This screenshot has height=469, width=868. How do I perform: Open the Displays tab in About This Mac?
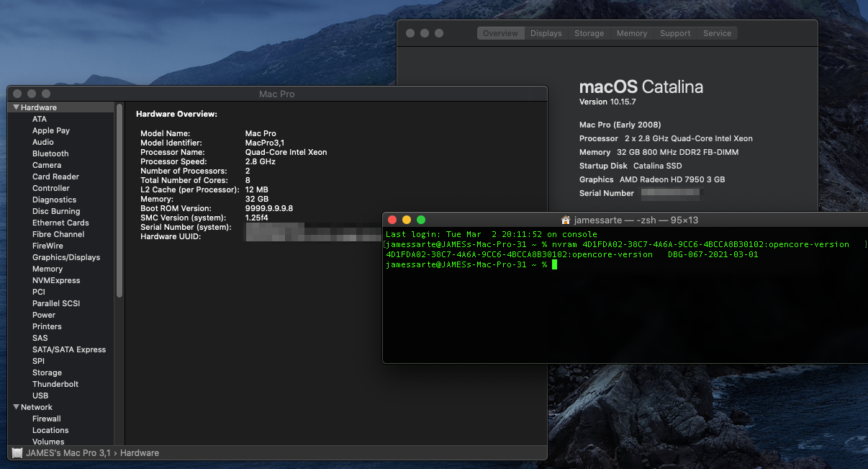[546, 33]
